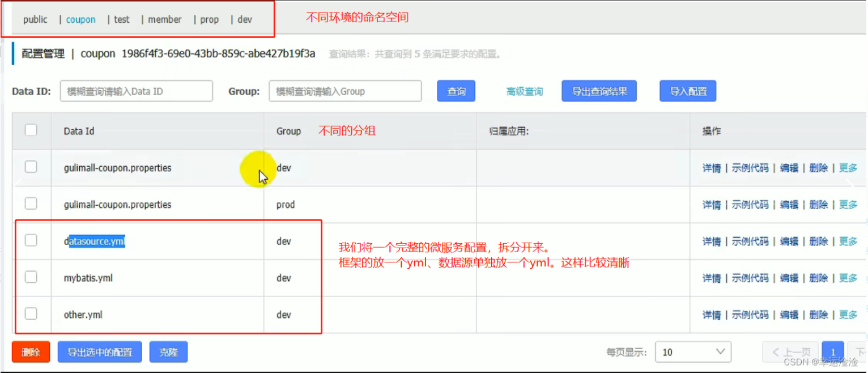Click the 归属应用 column header
The height and width of the screenshot is (373, 868).
(x=583, y=131)
